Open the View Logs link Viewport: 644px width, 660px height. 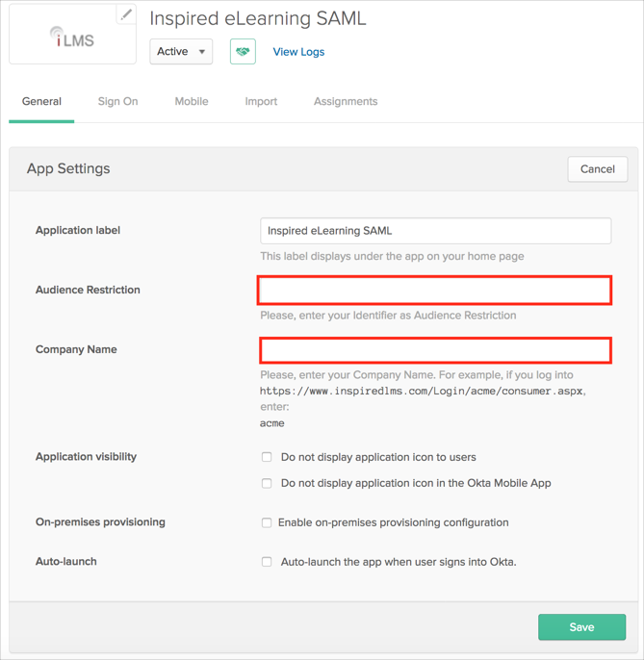(298, 52)
